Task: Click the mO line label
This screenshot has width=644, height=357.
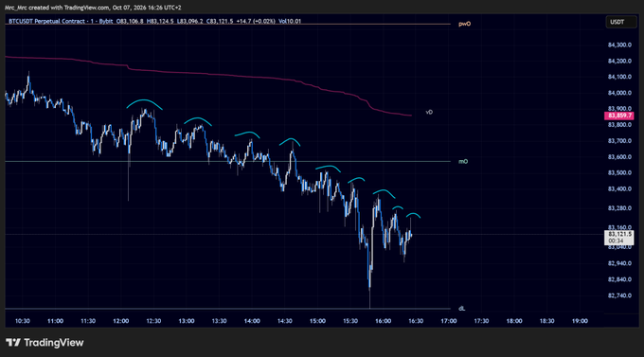Action: 463,161
